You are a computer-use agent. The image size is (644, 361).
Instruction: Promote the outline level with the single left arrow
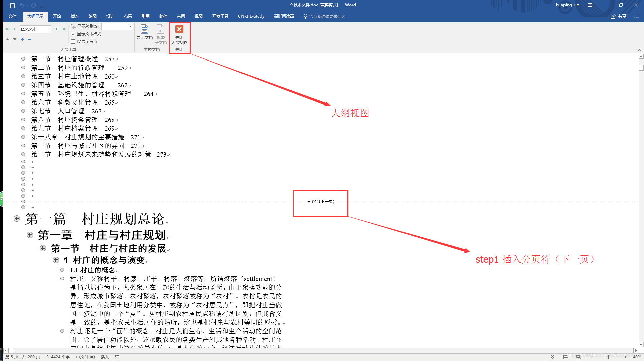15,29
